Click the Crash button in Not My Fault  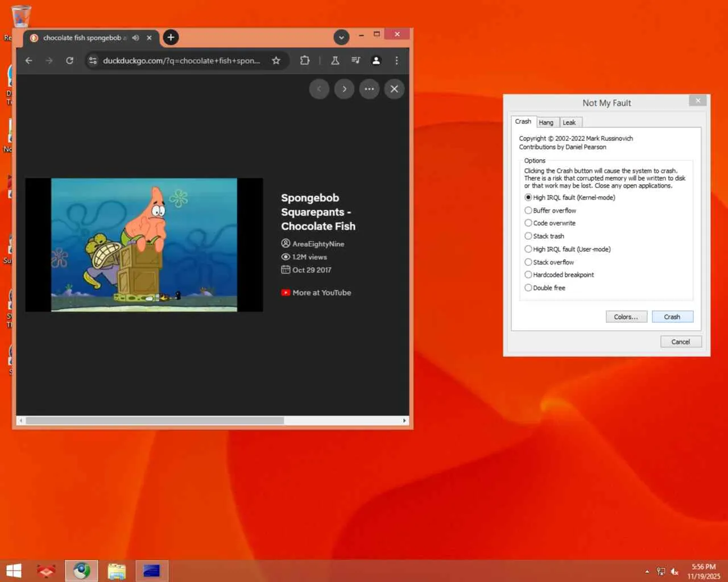672,317
